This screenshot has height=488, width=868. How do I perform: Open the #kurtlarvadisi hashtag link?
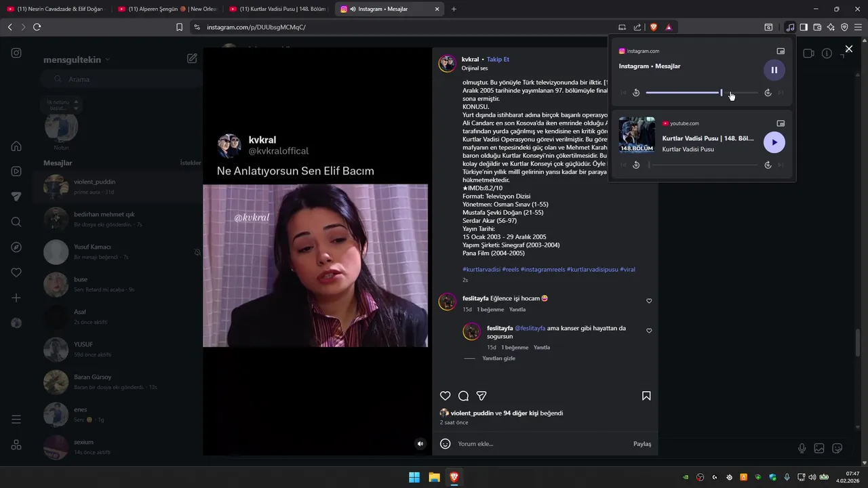[481, 269]
